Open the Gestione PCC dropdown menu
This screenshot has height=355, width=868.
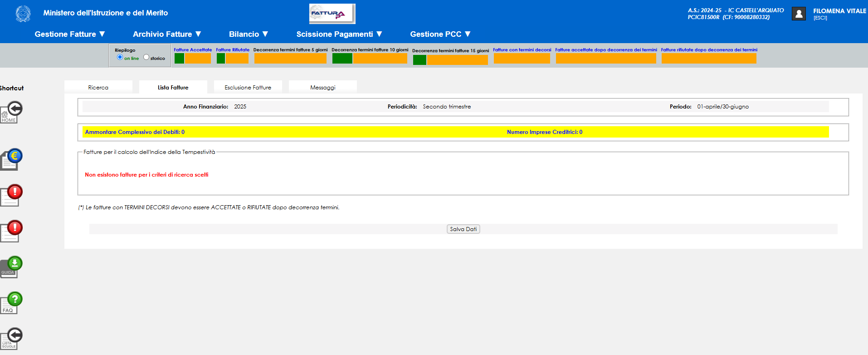(440, 34)
